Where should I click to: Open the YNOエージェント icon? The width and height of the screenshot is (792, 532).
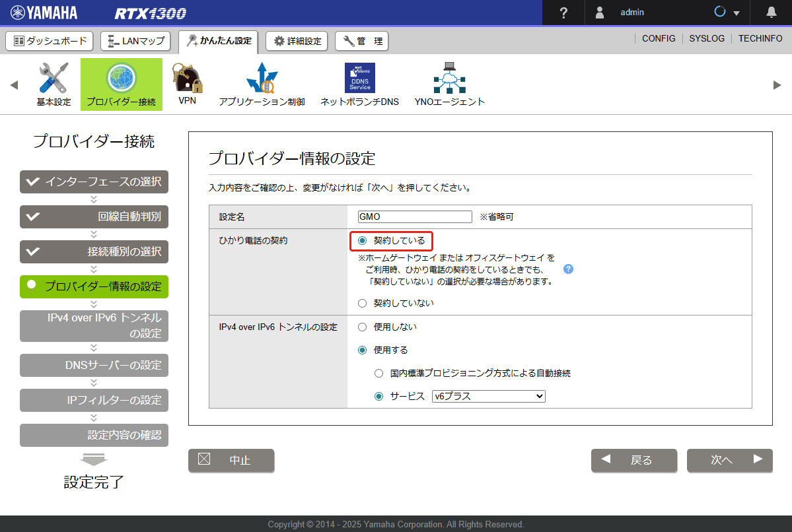click(449, 79)
